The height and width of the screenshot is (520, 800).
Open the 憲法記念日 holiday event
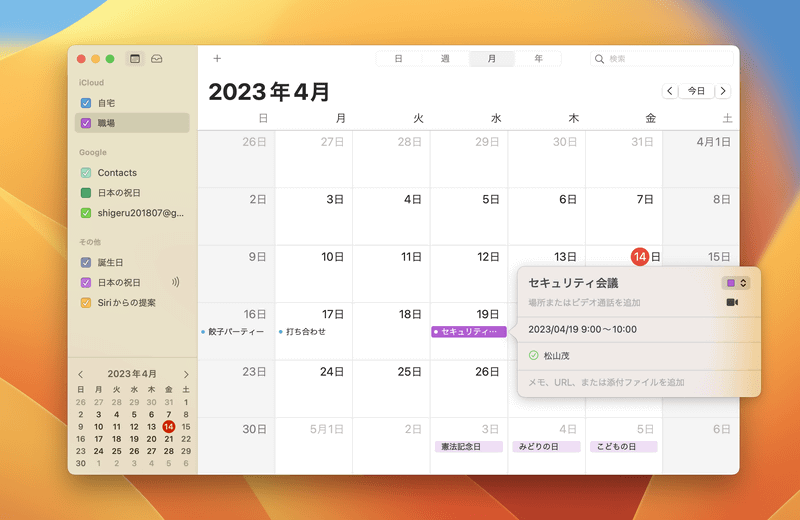468,447
